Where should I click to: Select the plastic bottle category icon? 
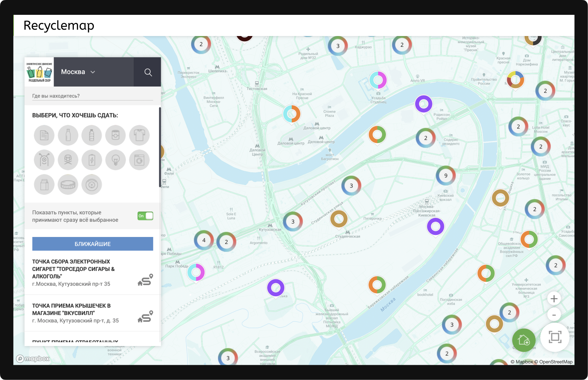[92, 135]
